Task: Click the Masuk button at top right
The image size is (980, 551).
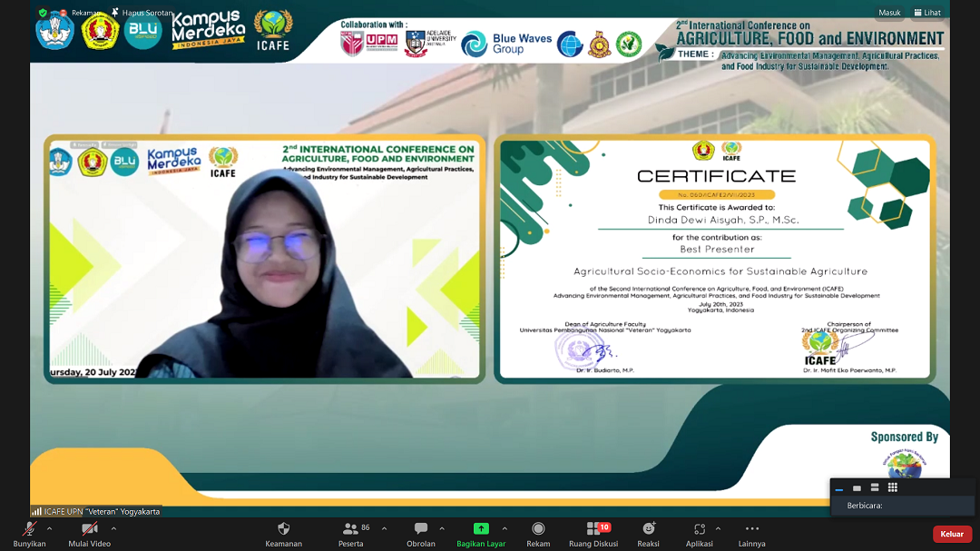Action: pyautogui.click(x=889, y=13)
